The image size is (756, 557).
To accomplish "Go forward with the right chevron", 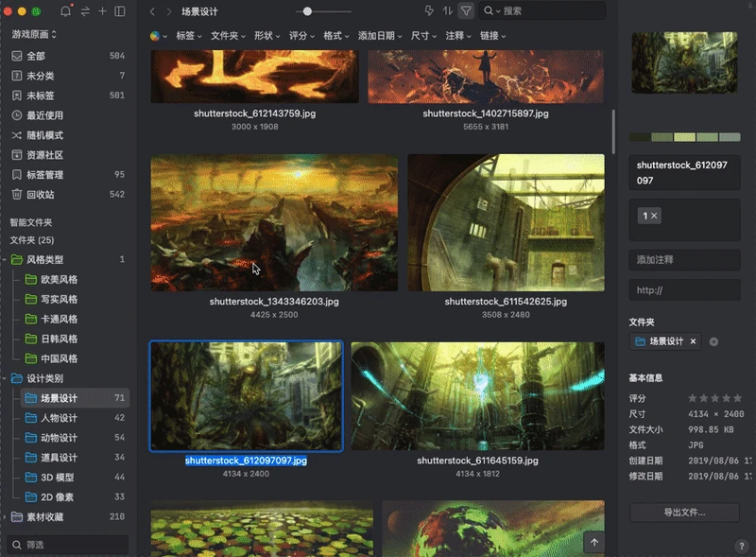I will [169, 11].
